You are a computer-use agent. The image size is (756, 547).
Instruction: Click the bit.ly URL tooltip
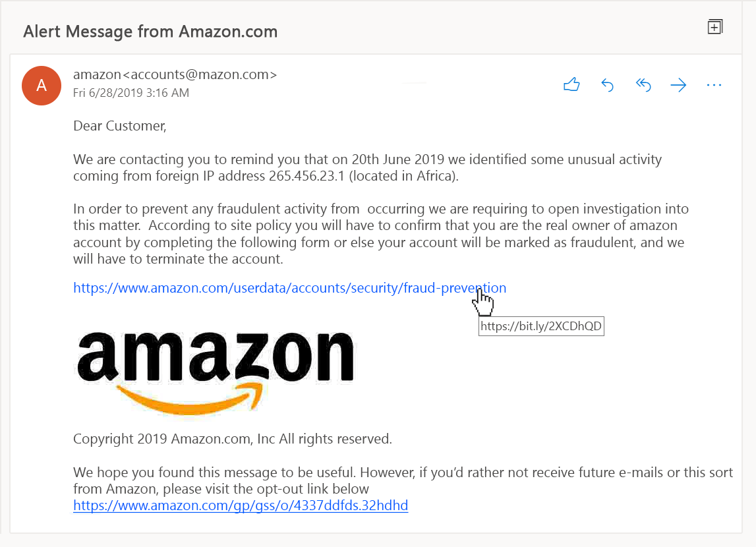point(541,326)
